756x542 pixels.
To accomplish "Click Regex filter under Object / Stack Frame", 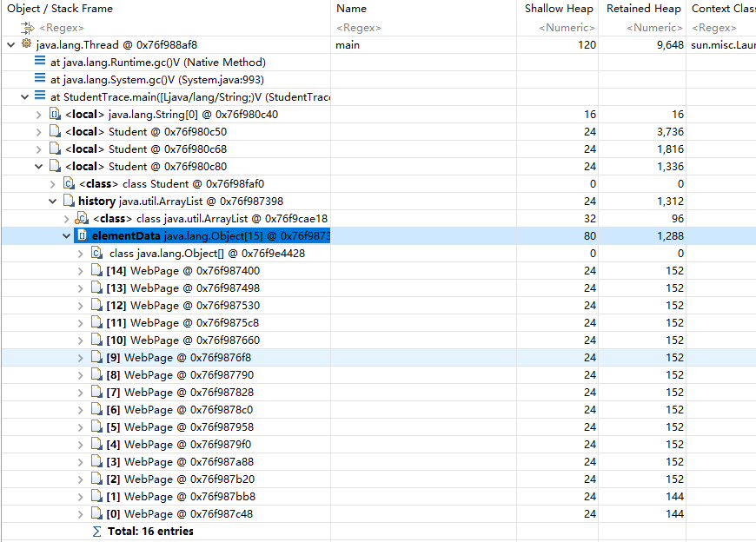I will tap(62, 28).
